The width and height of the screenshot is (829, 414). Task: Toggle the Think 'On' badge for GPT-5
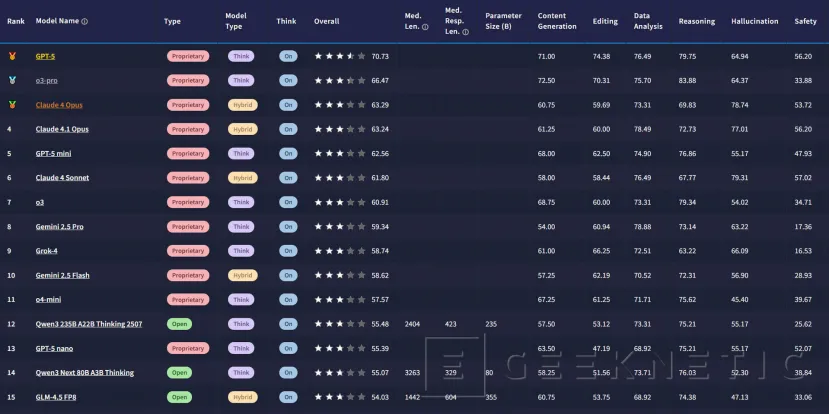coord(288,56)
